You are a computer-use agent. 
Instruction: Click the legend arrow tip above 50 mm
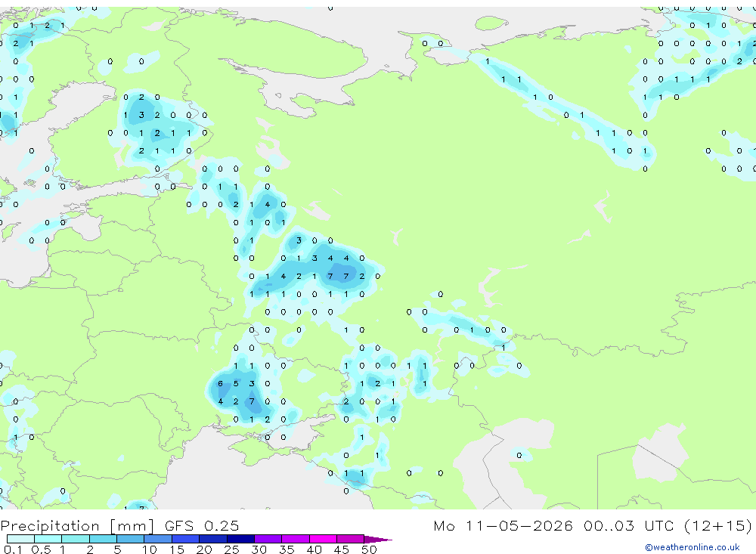pyautogui.click(x=378, y=540)
